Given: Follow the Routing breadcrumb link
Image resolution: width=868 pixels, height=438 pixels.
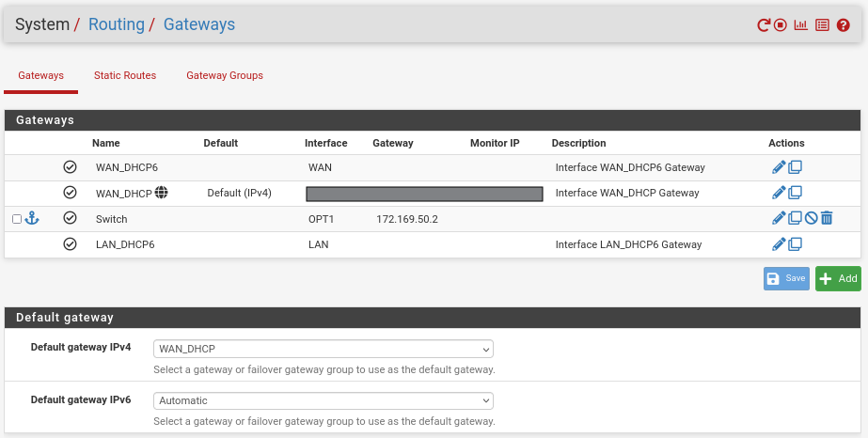Looking at the screenshot, I should (117, 24).
